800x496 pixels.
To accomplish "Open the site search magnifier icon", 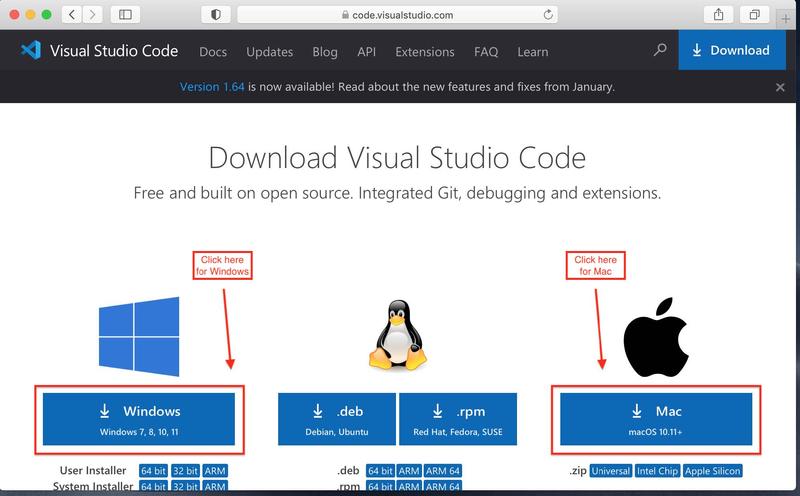I will click(659, 51).
